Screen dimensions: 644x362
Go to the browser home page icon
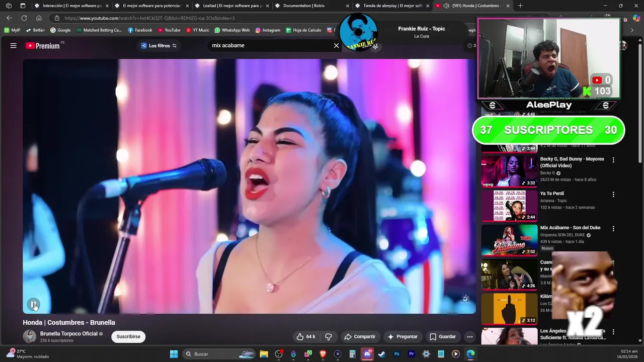[39, 18]
